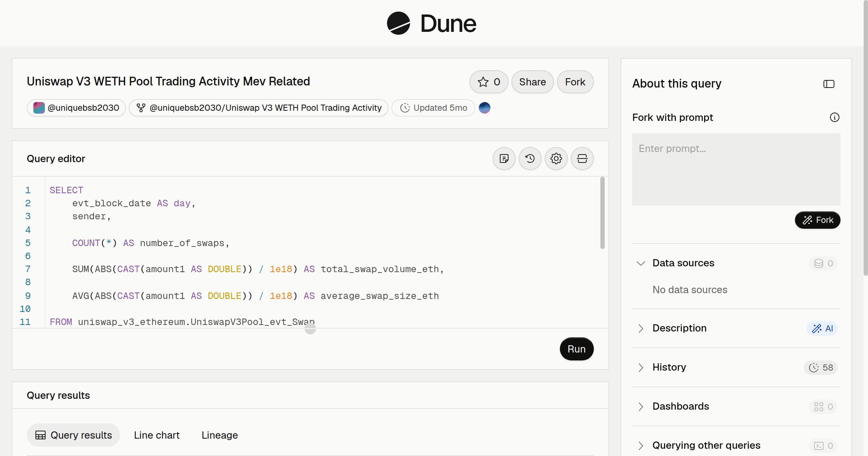
Task: Toggle editor collapse layout icon
Action: coord(582,159)
